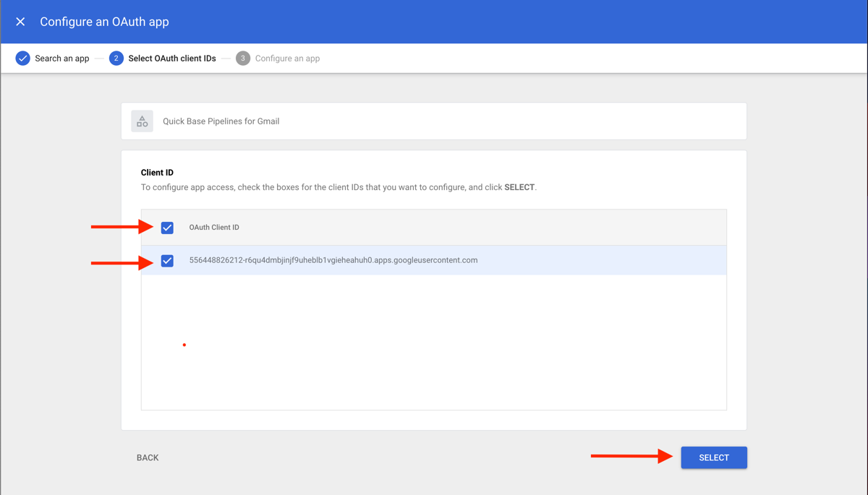Click the configure app access instruction text

click(x=339, y=187)
